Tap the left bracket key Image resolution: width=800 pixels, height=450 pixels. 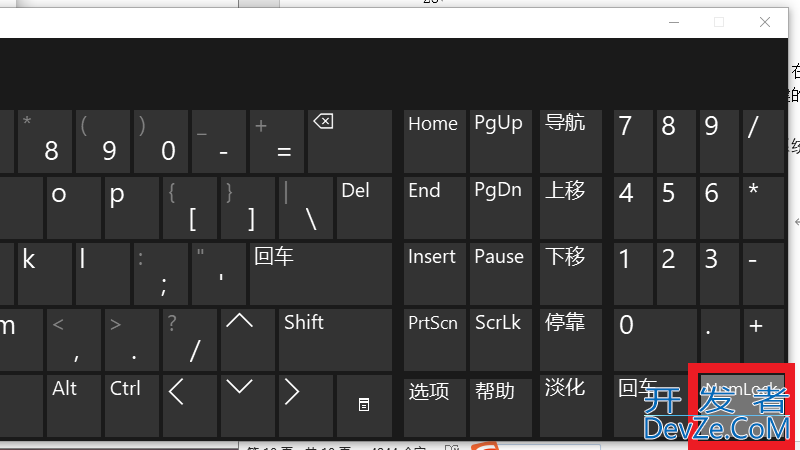point(190,208)
